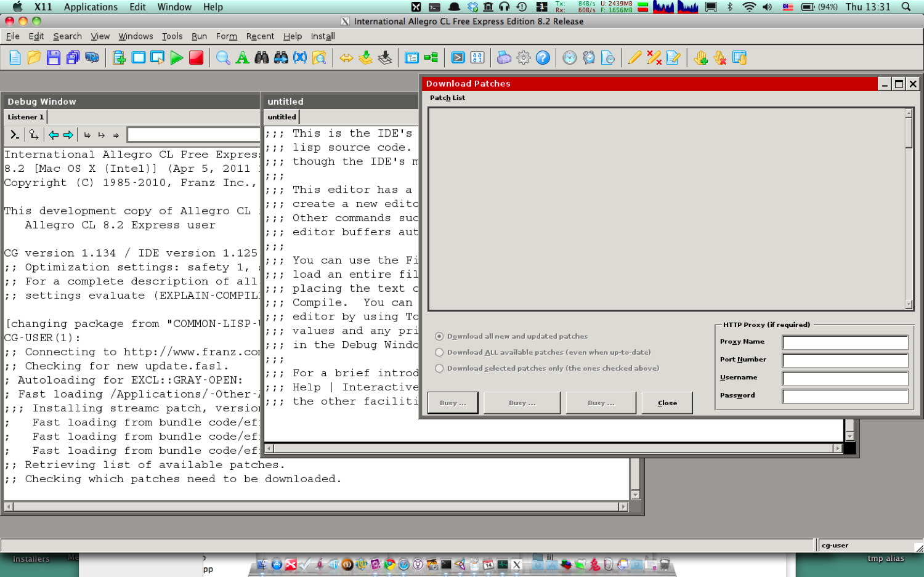The width and height of the screenshot is (924, 577).
Task: Stop execution with the red square icon
Action: pyautogui.click(x=196, y=58)
